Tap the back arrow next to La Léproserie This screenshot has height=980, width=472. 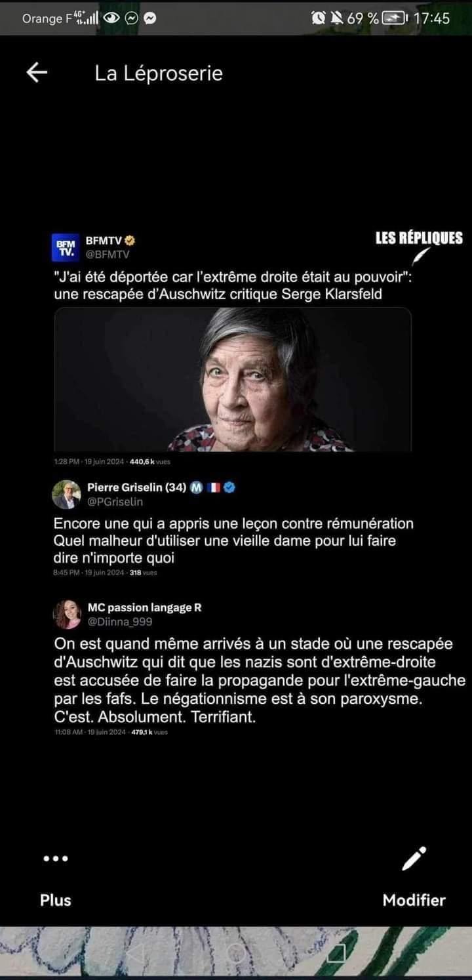(x=37, y=73)
